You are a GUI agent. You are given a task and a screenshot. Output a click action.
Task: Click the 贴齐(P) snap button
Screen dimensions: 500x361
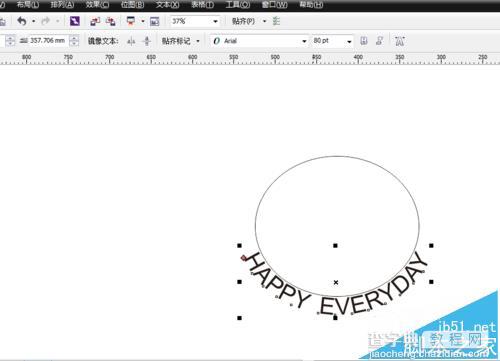coord(243,21)
